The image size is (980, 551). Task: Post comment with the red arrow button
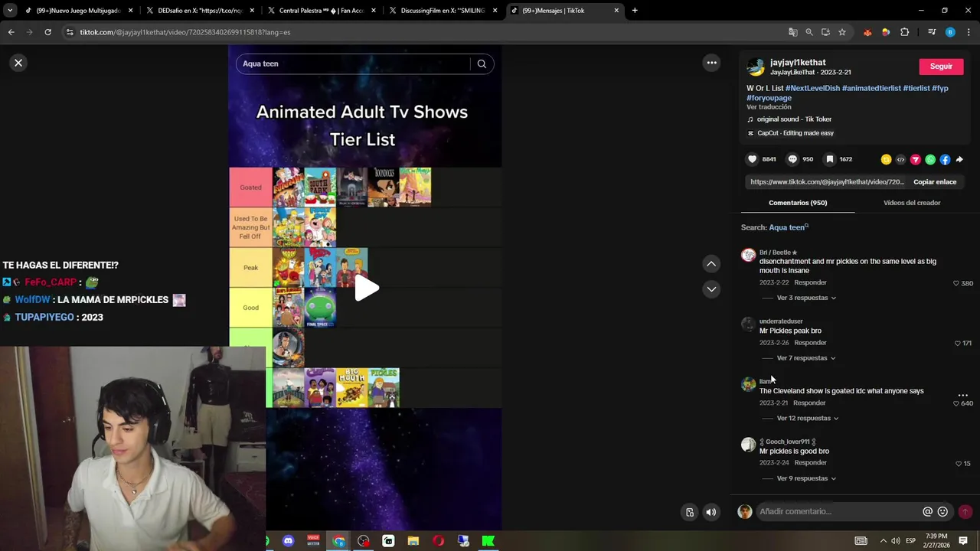tap(965, 511)
